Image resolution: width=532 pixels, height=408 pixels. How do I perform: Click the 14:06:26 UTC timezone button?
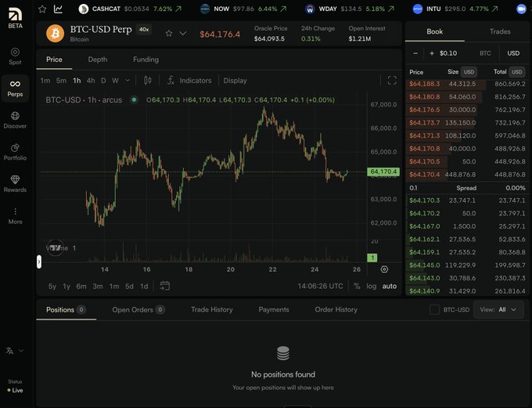tap(320, 286)
